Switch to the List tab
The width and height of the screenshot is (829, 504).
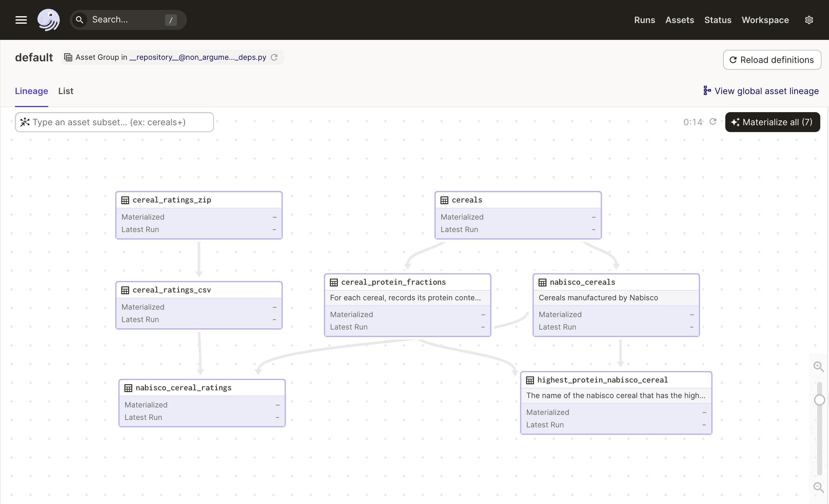pyautogui.click(x=65, y=91)
